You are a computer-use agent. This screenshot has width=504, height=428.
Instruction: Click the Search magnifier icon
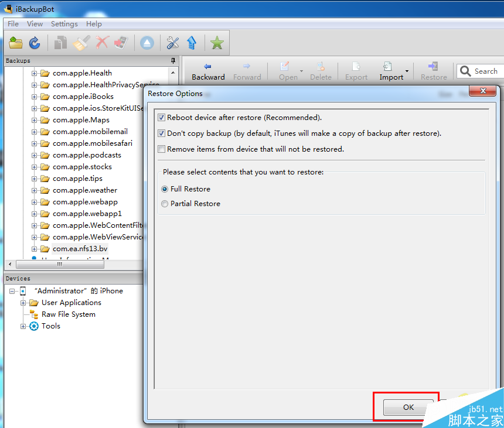[465, 71]
